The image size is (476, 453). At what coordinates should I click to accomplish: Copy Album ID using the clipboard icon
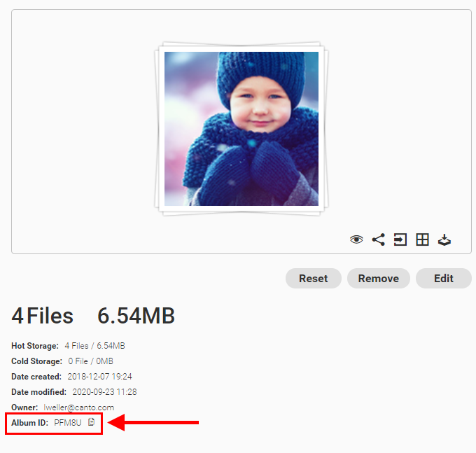click(x=92, y=422)
